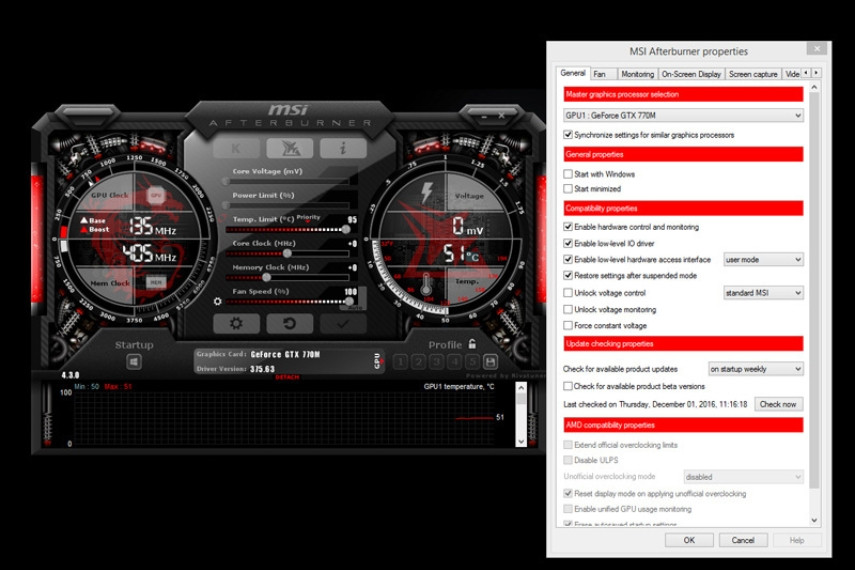Viewport: 855px width, 570px height.
Task: Check for available product beta versions
Action: (568, 386)
